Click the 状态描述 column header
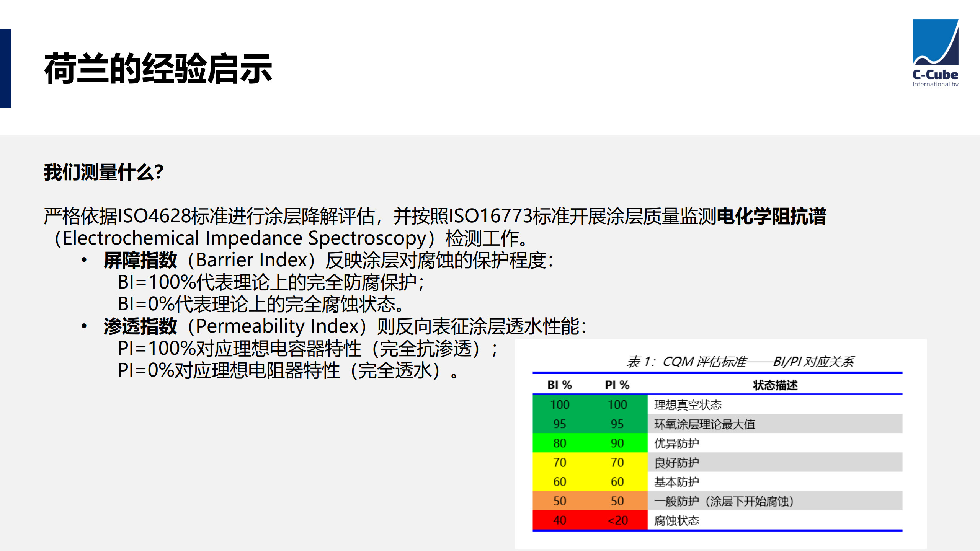Viewport: 980px width, 551px height. [775, 385]
